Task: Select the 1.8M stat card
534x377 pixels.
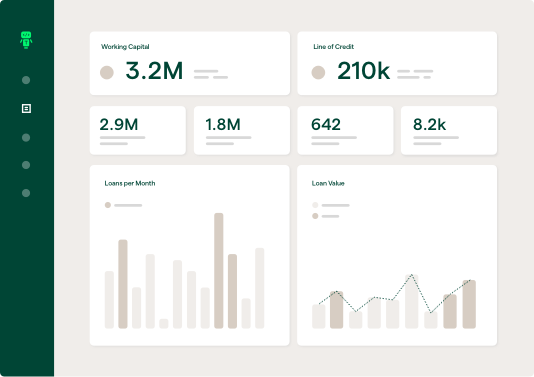Action: (x=242, y=130)
